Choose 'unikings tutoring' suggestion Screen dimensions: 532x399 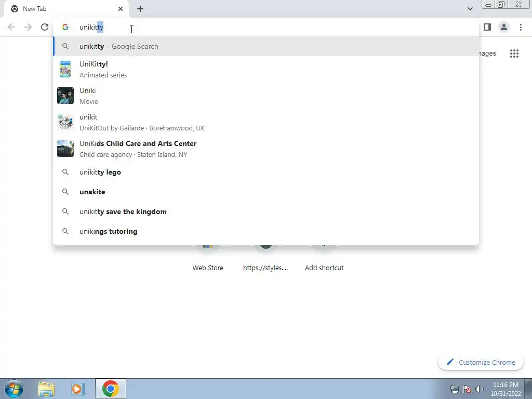tap(266, 231)
